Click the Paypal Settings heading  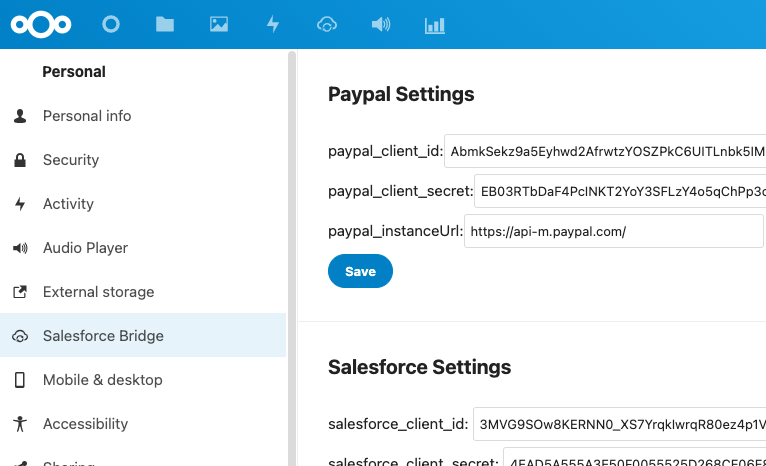pyautogui.click(x=401, y=94)
